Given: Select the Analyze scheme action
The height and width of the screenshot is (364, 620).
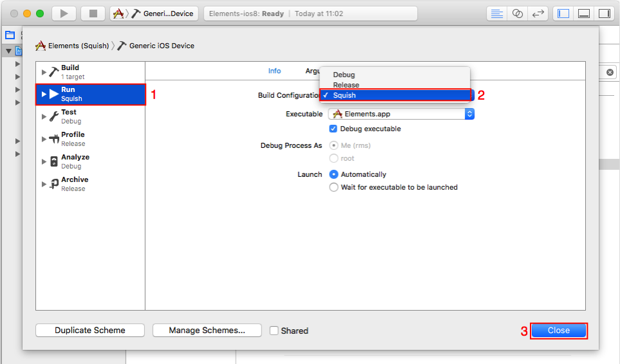Looking at the screenshot, I should coord(91,161).
